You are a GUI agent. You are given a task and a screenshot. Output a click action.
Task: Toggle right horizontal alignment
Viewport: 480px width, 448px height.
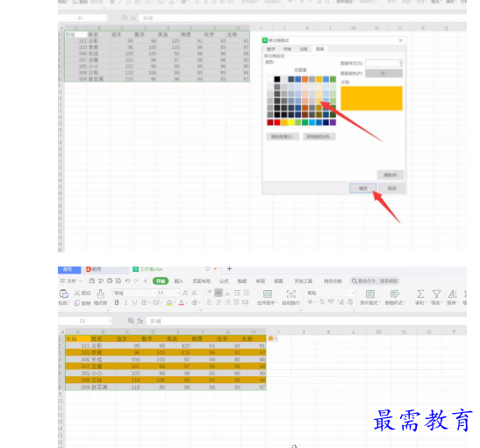pyautogui.click(x=227, y=302)
